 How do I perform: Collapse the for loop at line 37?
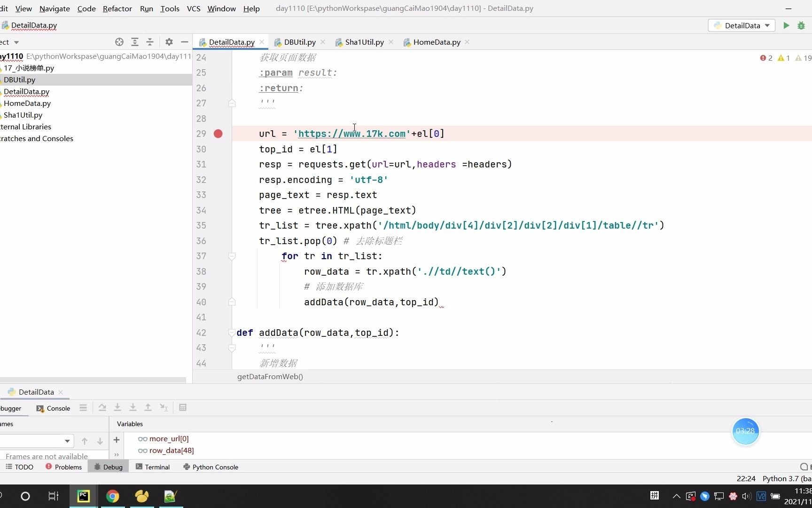click(232, 256)
